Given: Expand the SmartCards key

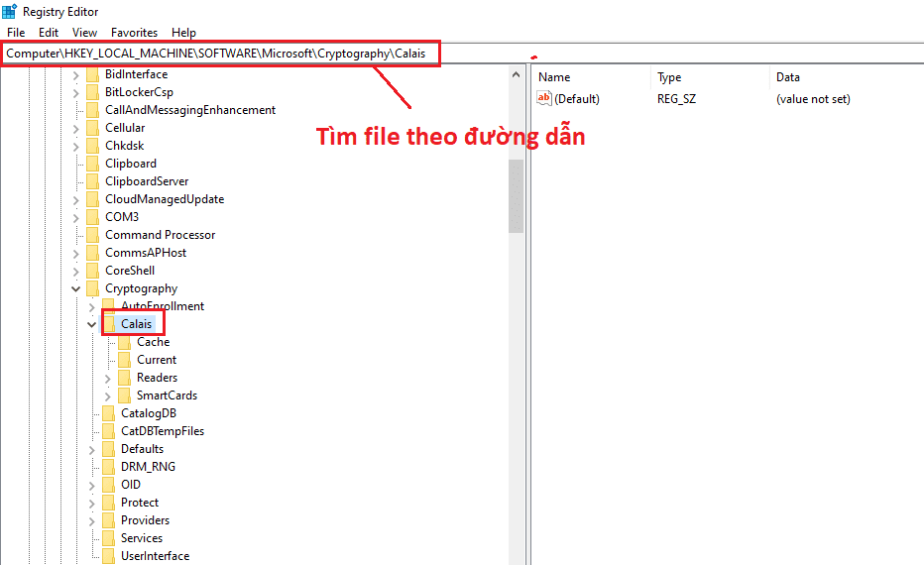Looking at the screenshot, I should pos(107,396).
